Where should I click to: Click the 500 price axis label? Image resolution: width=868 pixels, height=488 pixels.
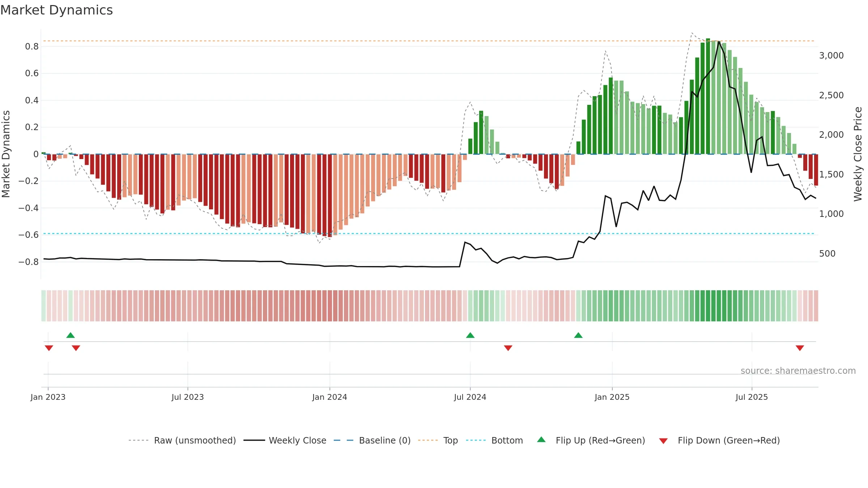coord(827,253)
